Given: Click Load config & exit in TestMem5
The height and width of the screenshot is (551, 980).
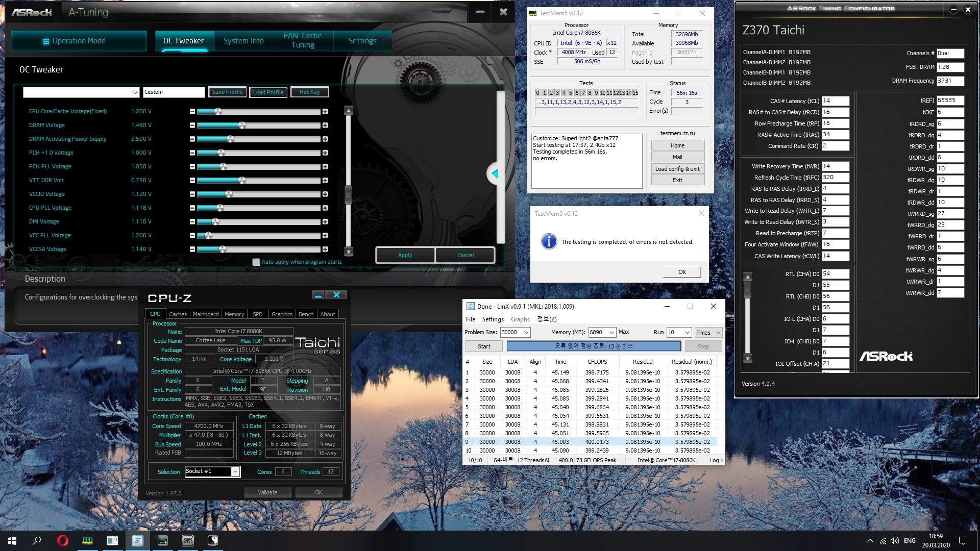Looking at the screenshot, I should (x=677, y=169).
